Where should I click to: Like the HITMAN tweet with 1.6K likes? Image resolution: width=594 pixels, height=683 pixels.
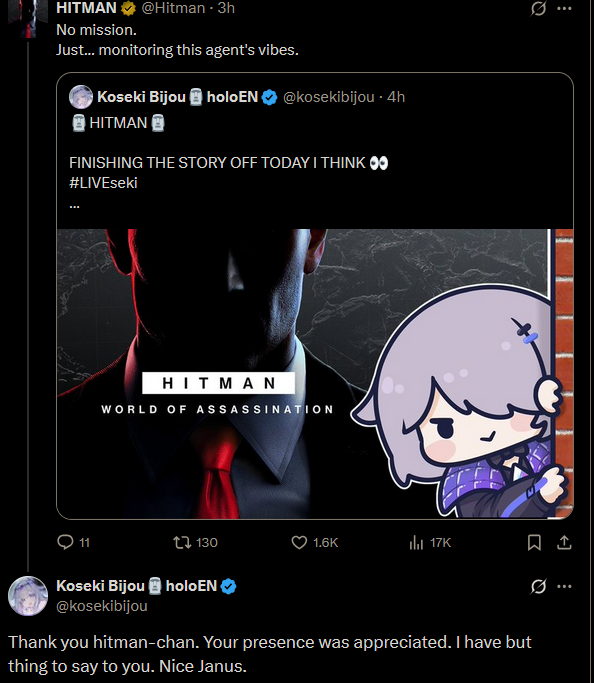click(x=299, y=542)
